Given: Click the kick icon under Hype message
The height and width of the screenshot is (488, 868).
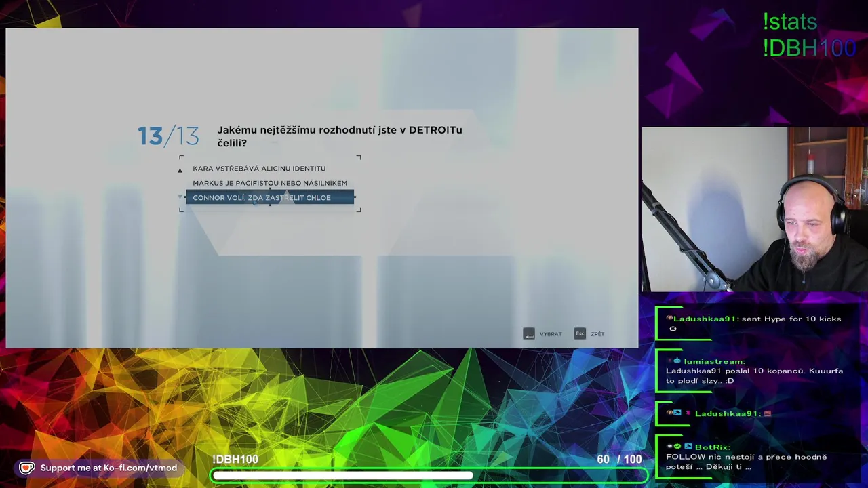Looking at the screenshot, I should click(673, 329).
